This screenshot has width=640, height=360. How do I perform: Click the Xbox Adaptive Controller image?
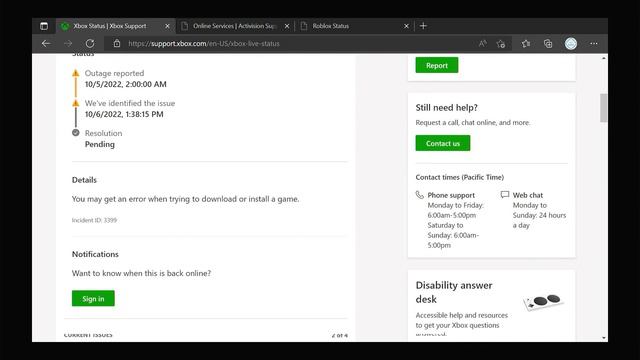[543, 302]
